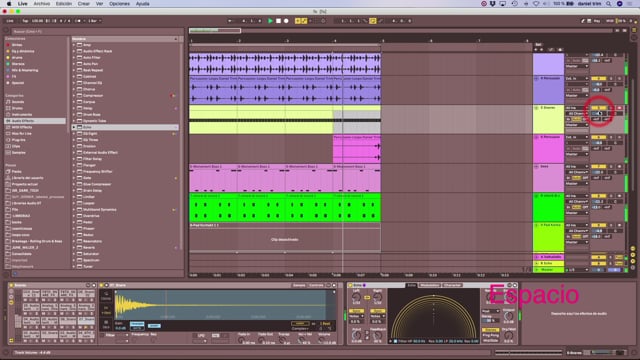The image size is (640, 360).
Task: Open Master output dropdown on 5 Snares
Action: (x=577, y=125)
